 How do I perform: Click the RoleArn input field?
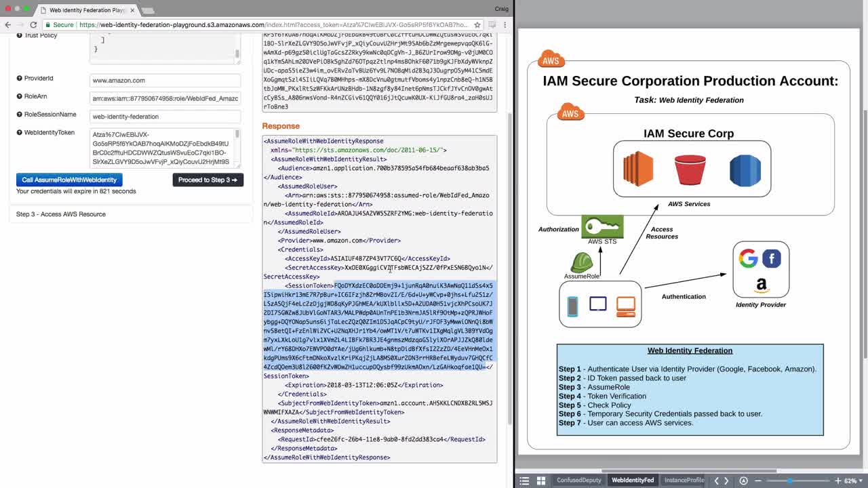[x=165, y=98]
